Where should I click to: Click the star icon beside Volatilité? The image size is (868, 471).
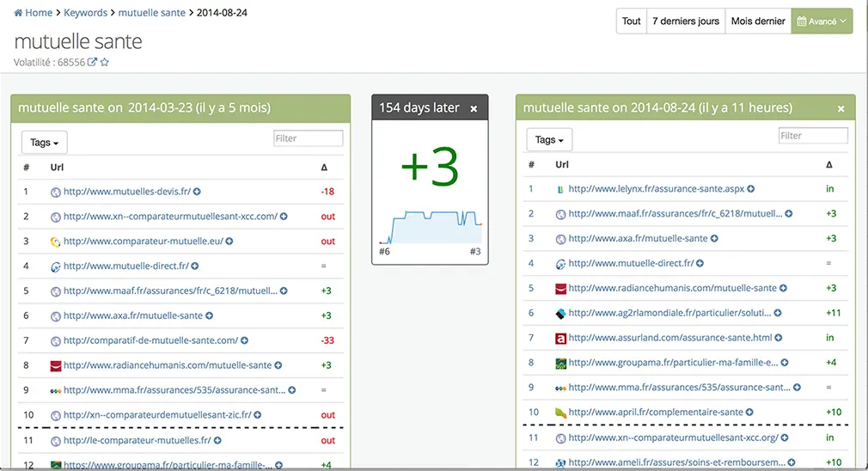coord(105,62)
